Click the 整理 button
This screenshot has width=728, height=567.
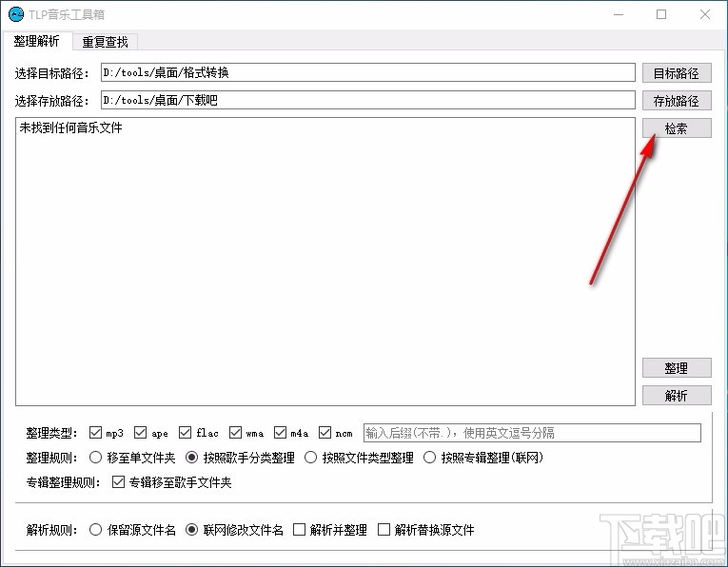[677, 368]
